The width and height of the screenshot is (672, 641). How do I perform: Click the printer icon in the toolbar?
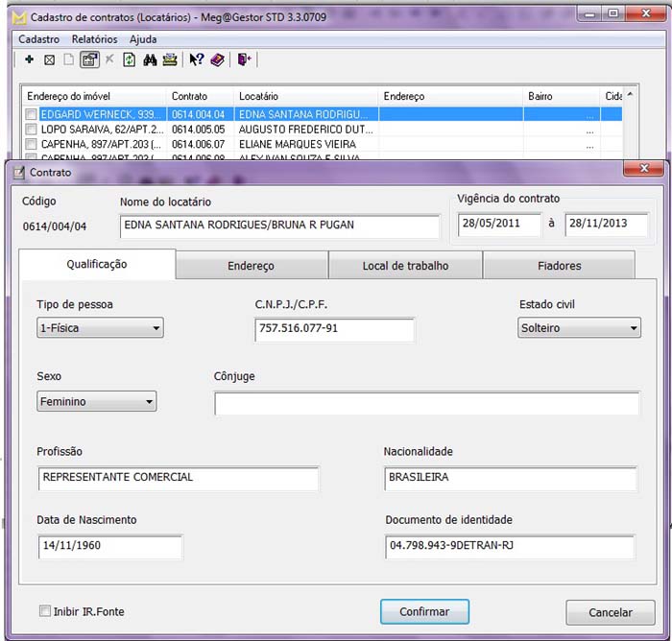170,59
